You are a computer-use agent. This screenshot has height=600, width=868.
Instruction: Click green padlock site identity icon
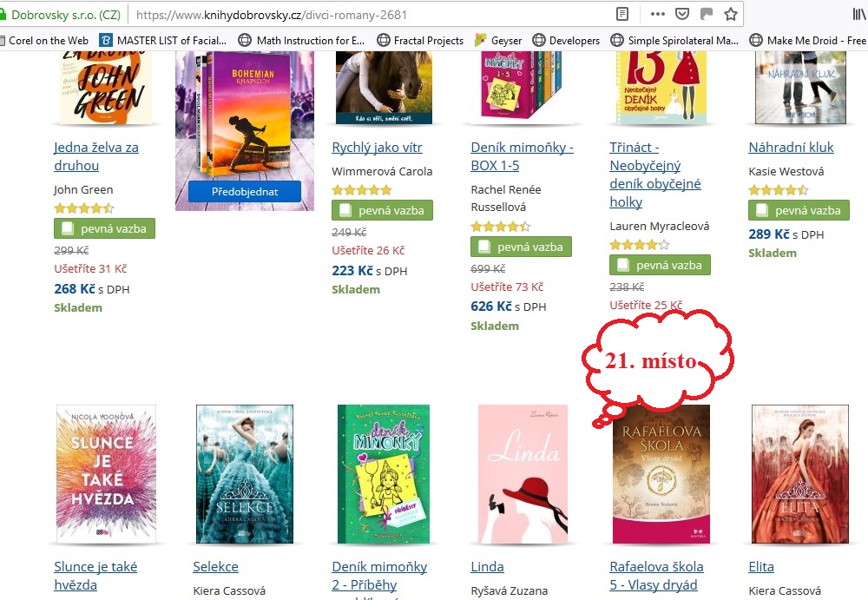coord(3,15)
